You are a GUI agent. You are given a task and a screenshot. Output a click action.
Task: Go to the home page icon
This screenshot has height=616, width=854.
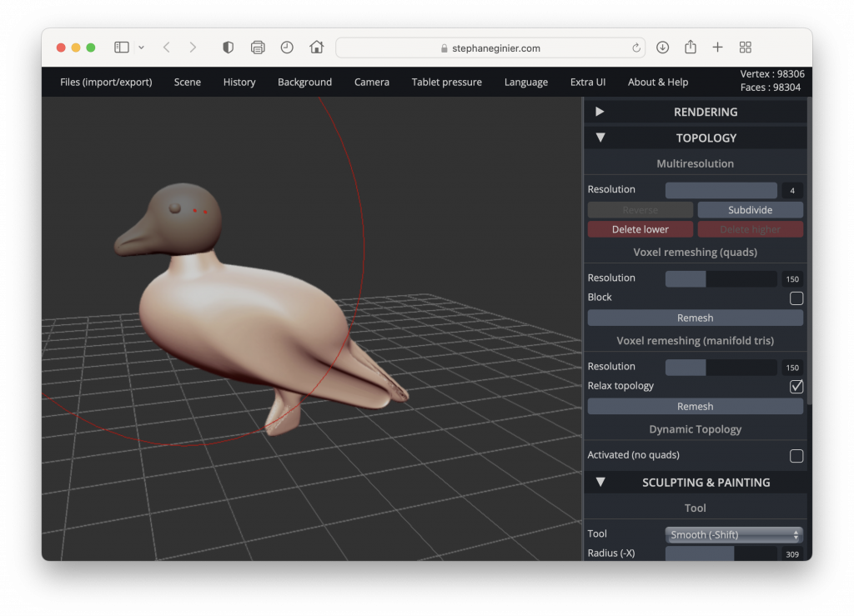click(316, 48)
